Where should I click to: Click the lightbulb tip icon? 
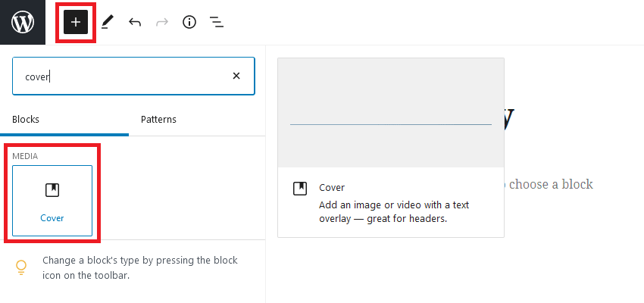(21, 267)
